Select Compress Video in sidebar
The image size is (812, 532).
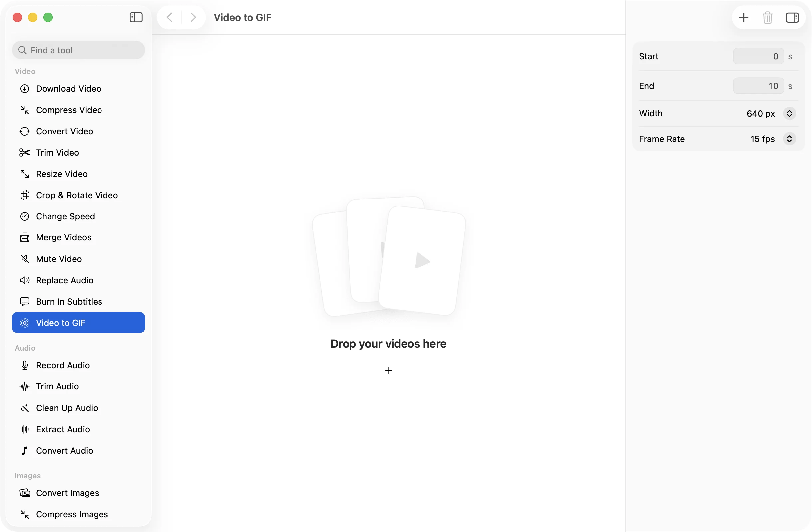(79, 110)
